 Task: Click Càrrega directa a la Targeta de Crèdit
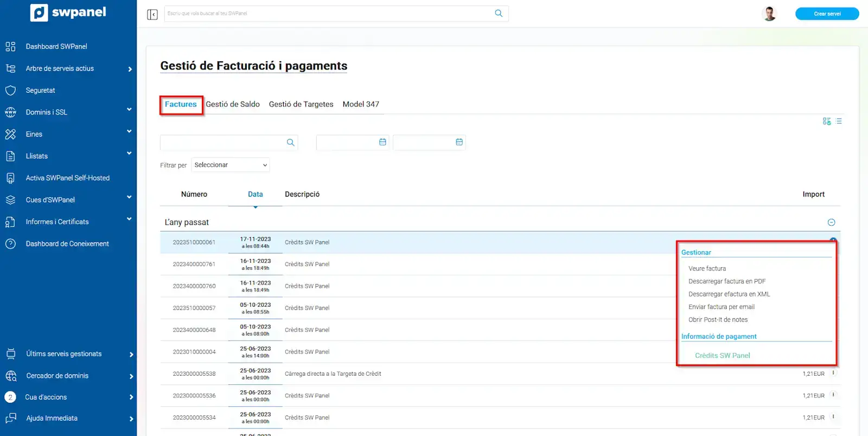click(x=333, y=374)
